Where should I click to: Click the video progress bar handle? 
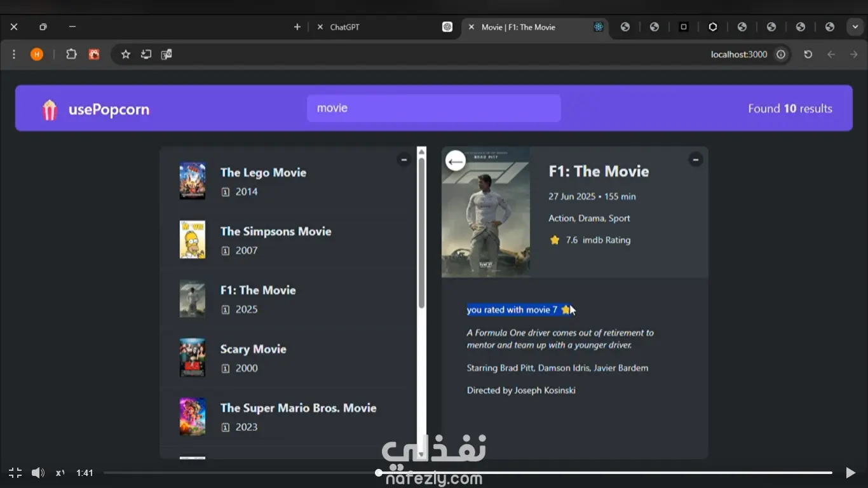click(379, 473)
